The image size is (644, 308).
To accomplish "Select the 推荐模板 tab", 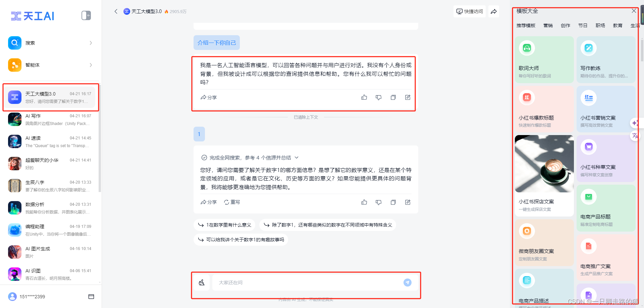I will pos(526,25).
